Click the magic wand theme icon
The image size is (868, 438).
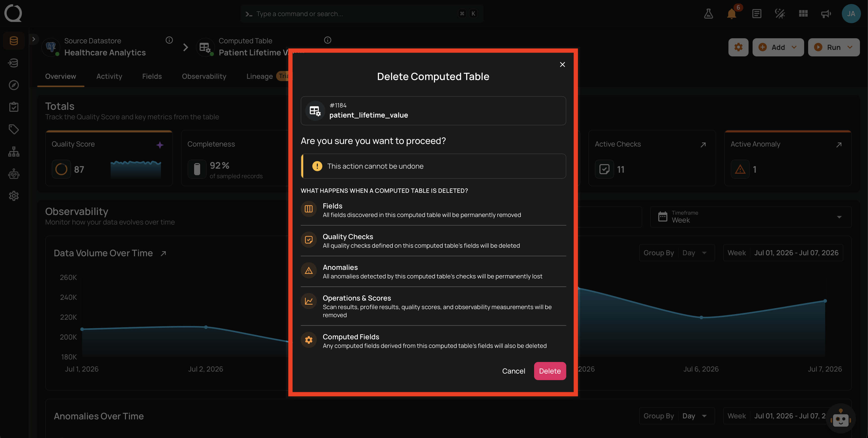coord(780,14)
